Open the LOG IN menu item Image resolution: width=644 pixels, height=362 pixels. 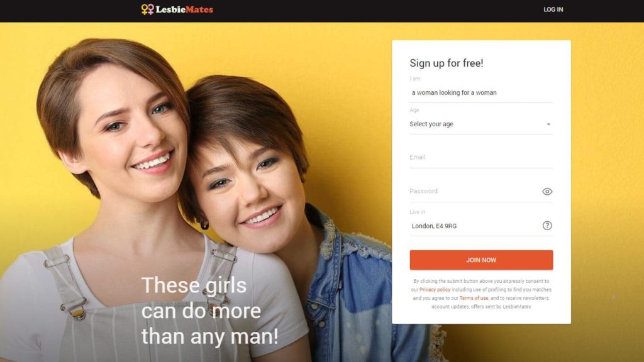[x=553, y=9]
